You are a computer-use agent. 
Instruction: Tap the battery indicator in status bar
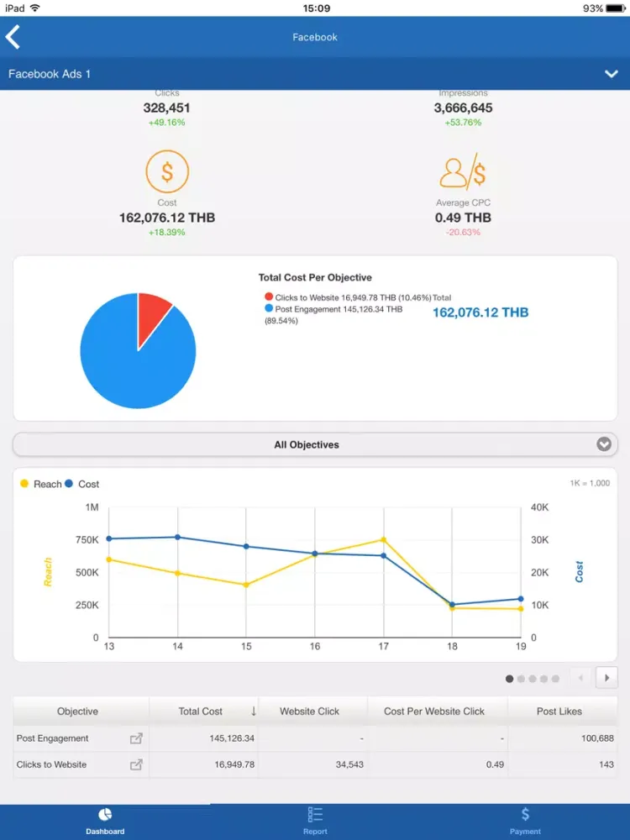click(616, 8)
